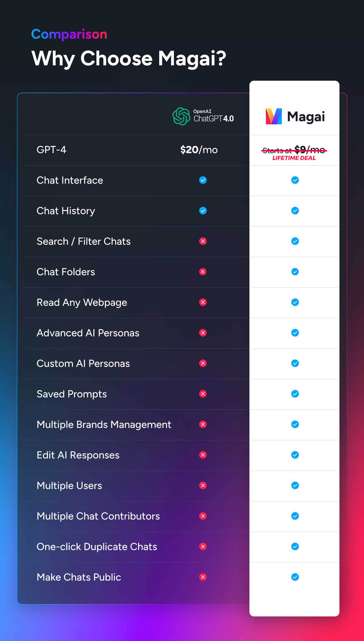Click the Advanced AI Personas row label
364x641 pixels.
(88, 333)
